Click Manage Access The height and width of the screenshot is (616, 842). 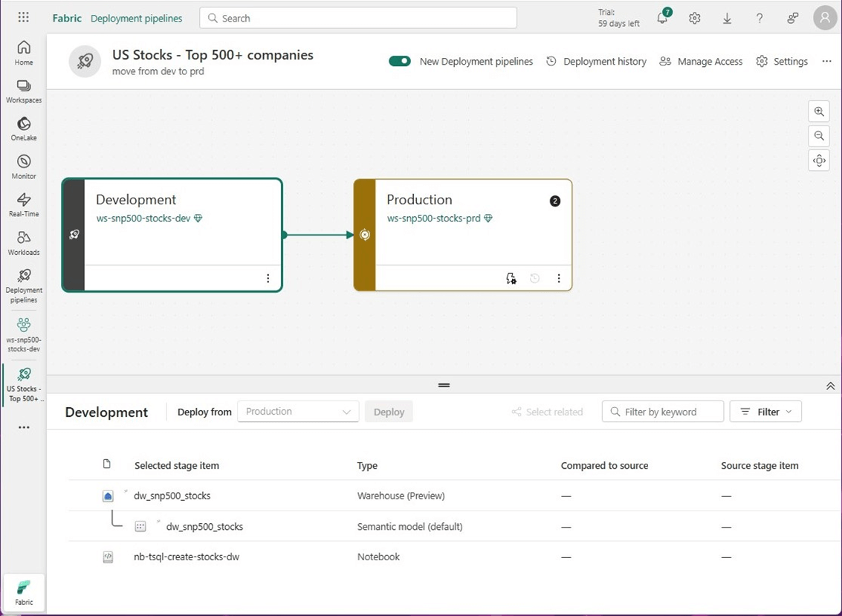pos(701,62)
